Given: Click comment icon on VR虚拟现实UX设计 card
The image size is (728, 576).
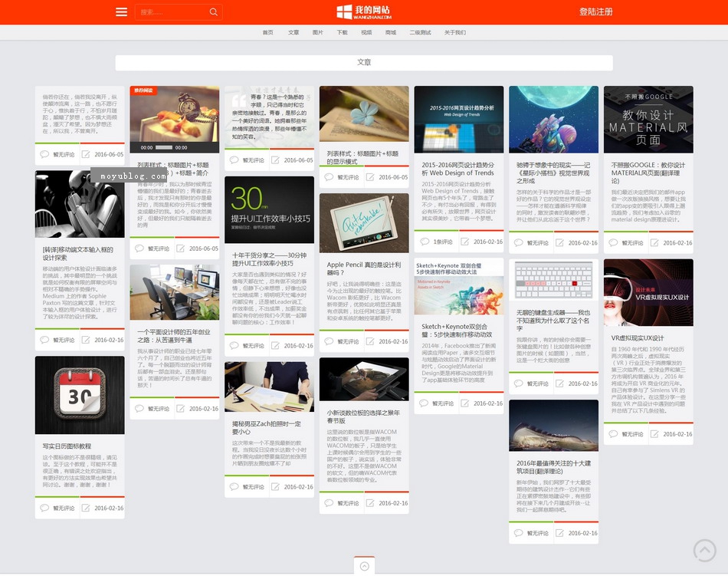Looking at the screenshot, I should tap(613, 434).
